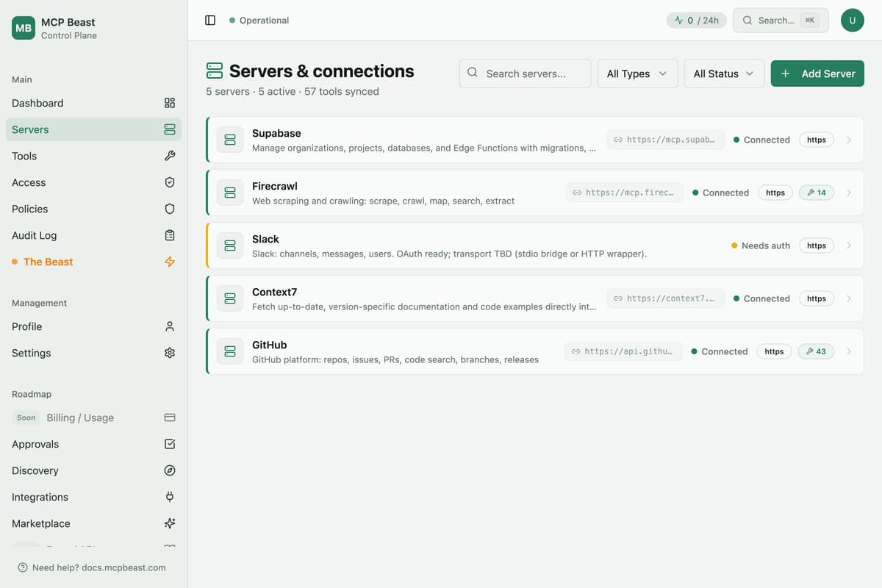Expand the GitHub row chevron
Viewport: 882px width, 588px height.
849,351
